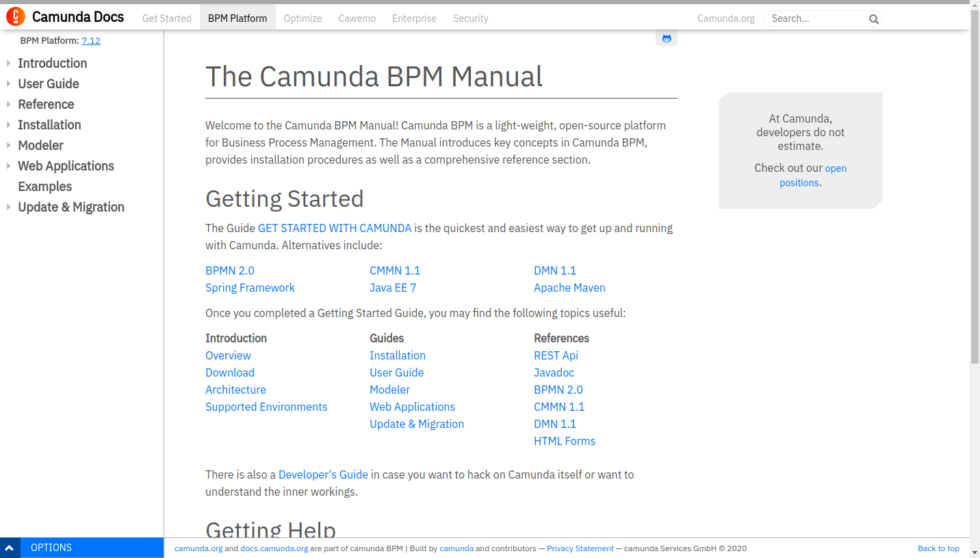Open the Privacy Statement link
The image size is (980, 558).
[580, 548]
